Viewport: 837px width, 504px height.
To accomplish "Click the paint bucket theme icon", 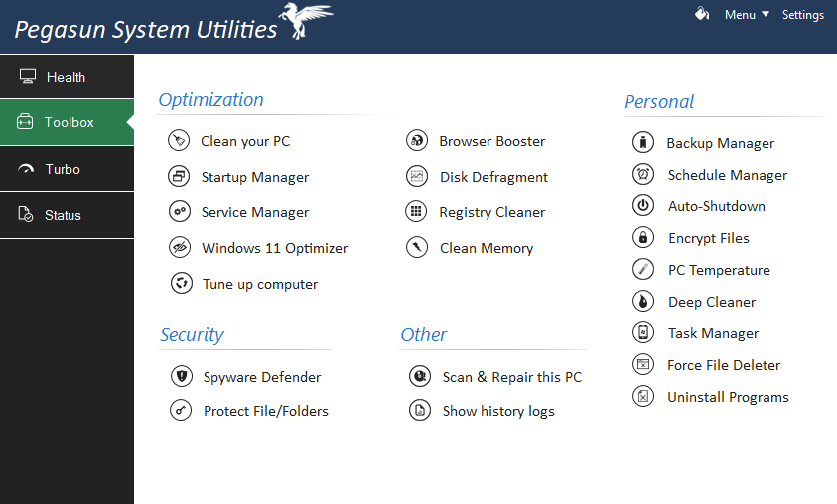I will 702,14.
